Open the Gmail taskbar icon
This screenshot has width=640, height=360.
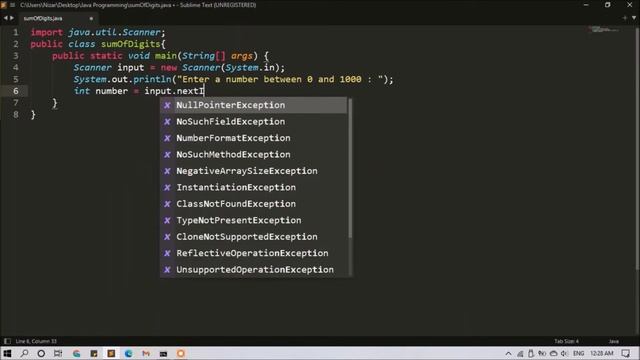pyautogui.click(x=146, y=353)
